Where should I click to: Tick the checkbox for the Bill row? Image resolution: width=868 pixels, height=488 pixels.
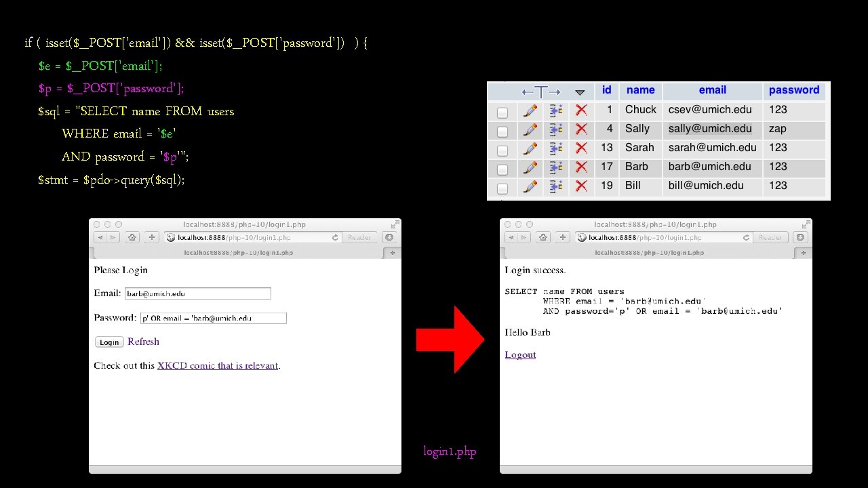[x=502, y=188]
